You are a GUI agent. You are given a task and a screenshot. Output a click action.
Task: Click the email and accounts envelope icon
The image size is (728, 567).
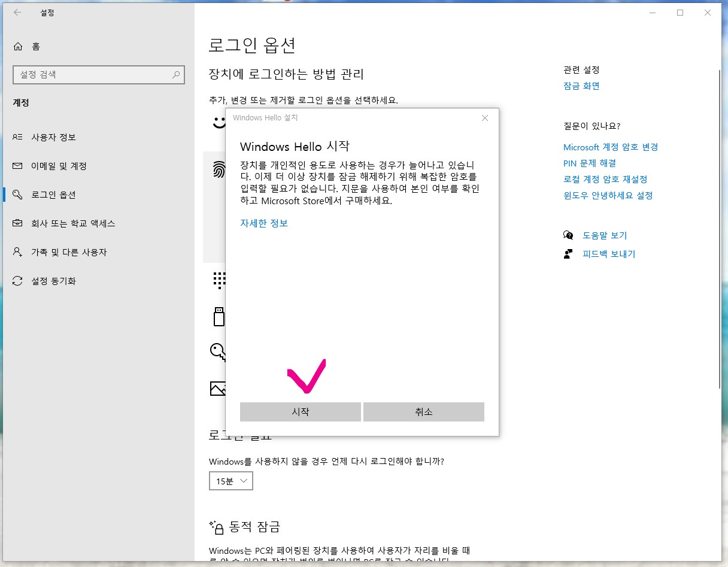click(18, 166)
